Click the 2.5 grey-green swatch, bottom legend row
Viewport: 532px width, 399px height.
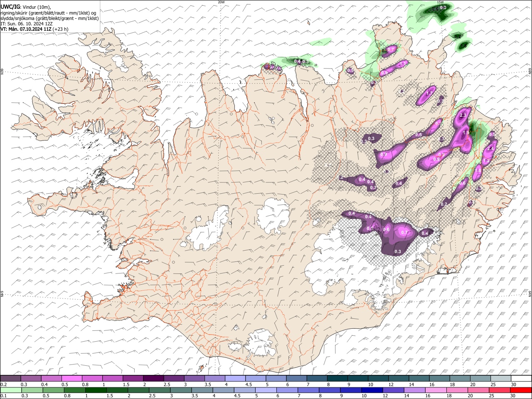(x=160, y=390)
